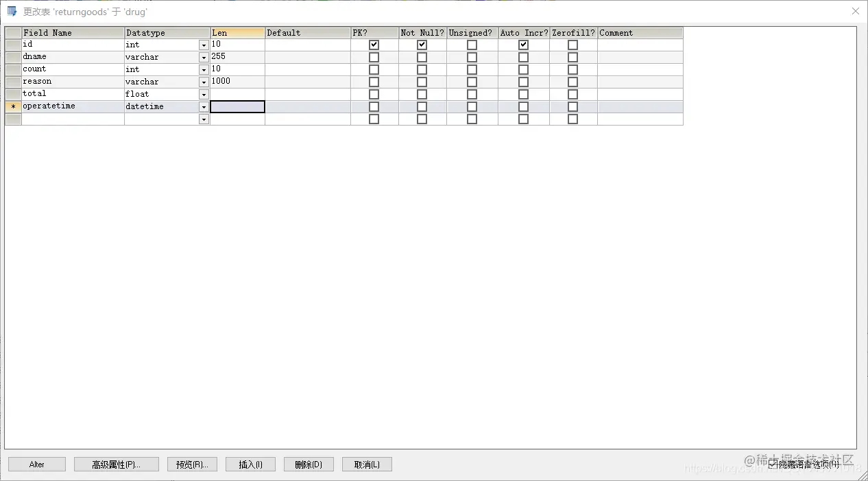Click the Comment cell of the dname row
Viewport: 868px width, 481px height.
click(x=640, y=57)
